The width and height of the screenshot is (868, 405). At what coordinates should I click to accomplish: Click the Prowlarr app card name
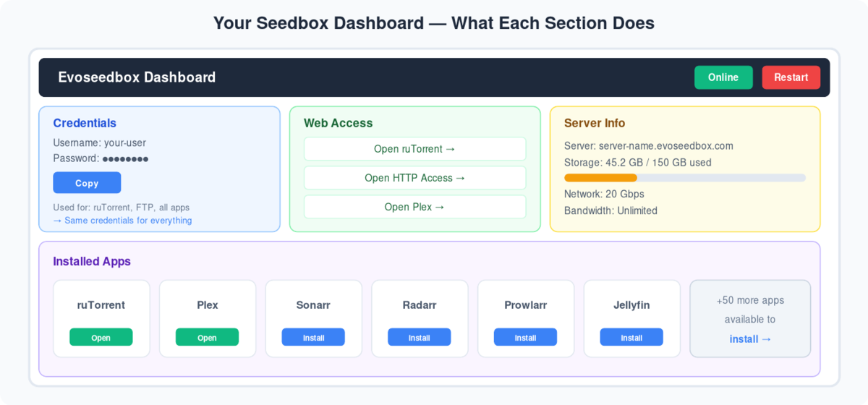click(526, 305)
